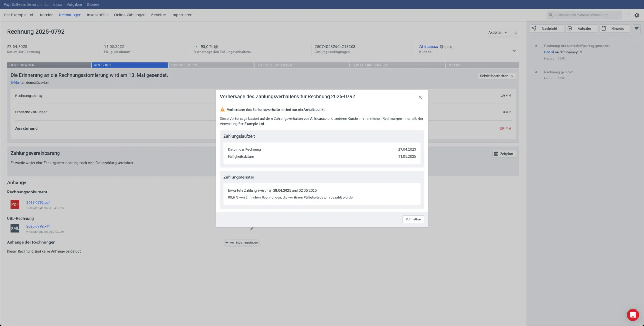
Task: Click the clipboard icon on Hinweis
Action: pos(603,28)
